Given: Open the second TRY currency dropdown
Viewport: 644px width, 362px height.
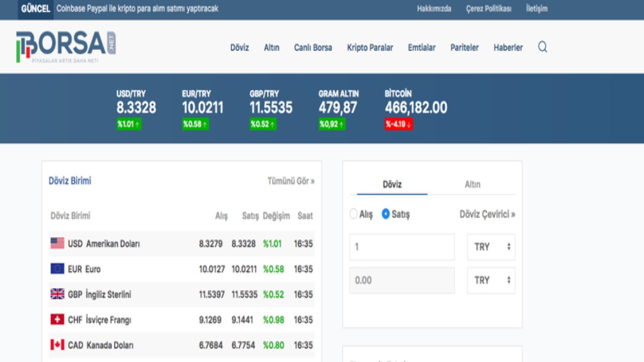Looking at the screenshot, I should [491, 280].
